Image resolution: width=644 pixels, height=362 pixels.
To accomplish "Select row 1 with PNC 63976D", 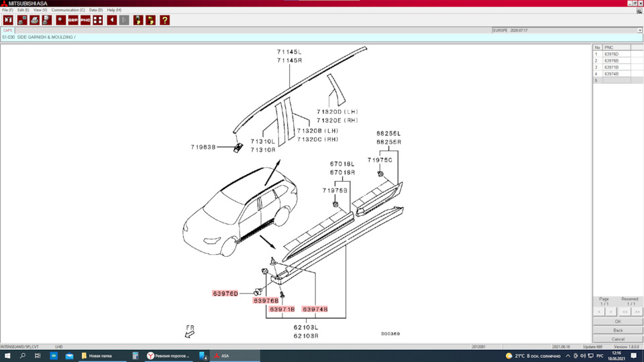I will coord(618,54).
